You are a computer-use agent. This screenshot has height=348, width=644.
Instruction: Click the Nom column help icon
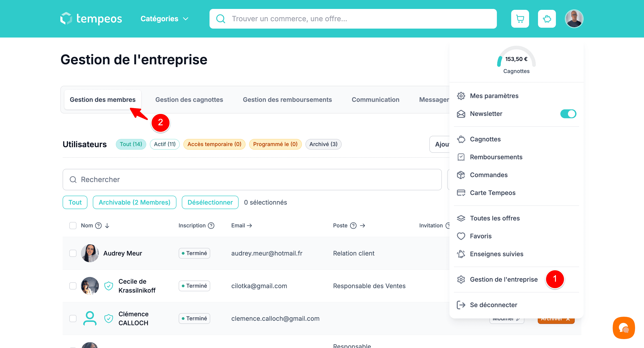click(98, 225)
